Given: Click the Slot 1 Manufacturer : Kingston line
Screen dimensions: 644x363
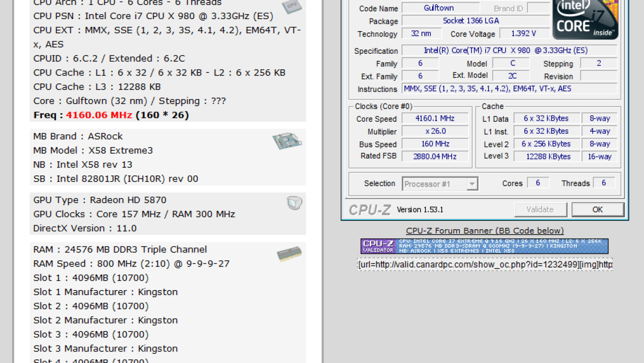Looking at the screenshot, I should tap(106, 292).
